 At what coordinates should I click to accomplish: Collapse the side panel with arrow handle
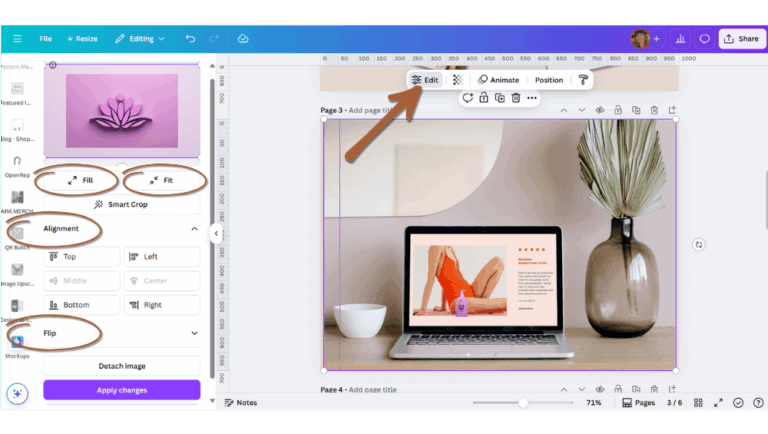(x=216, y=234)
